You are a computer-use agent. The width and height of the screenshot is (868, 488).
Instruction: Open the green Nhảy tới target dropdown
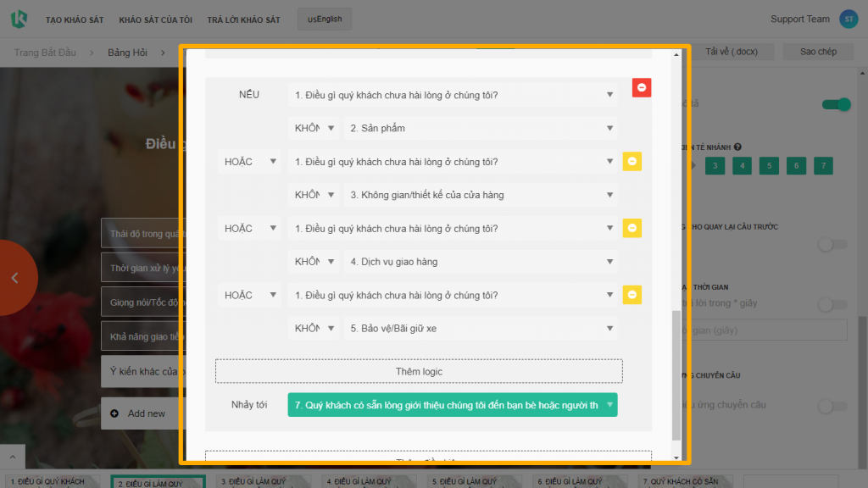pyautogui.click(x=453, y=405)
